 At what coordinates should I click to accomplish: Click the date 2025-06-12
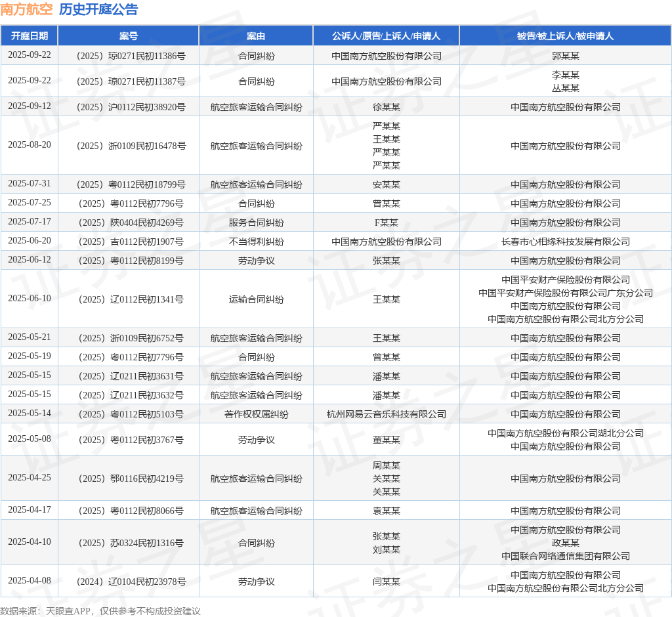click(30, 259)
